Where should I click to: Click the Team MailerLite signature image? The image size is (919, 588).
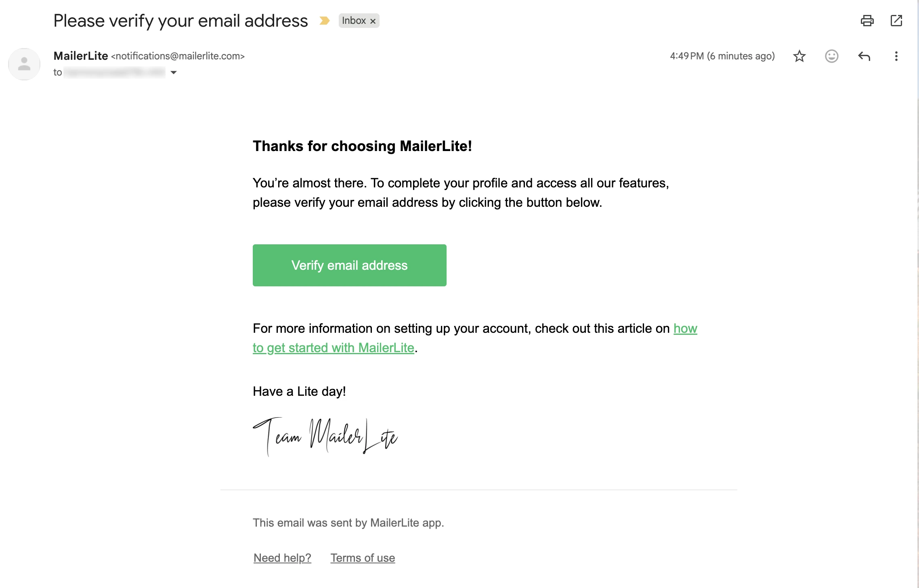point(325,437)
